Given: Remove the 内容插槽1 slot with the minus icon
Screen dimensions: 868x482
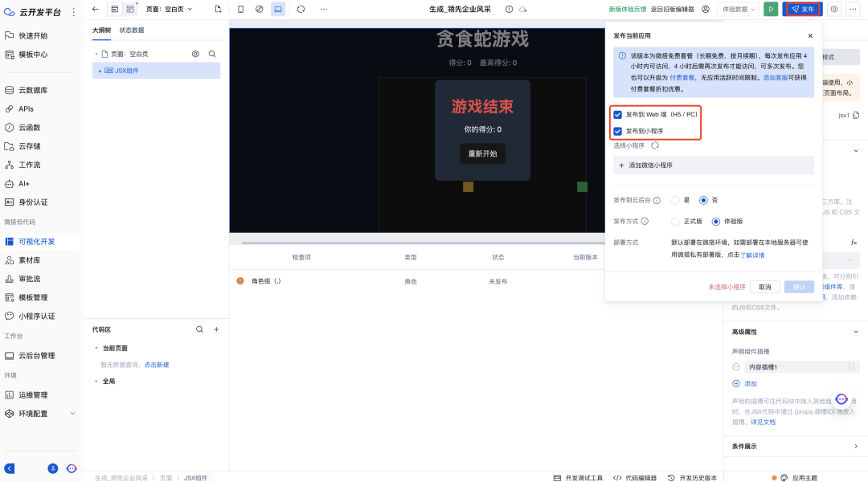Looking at the screenshot, I should [x=736, y=367].
